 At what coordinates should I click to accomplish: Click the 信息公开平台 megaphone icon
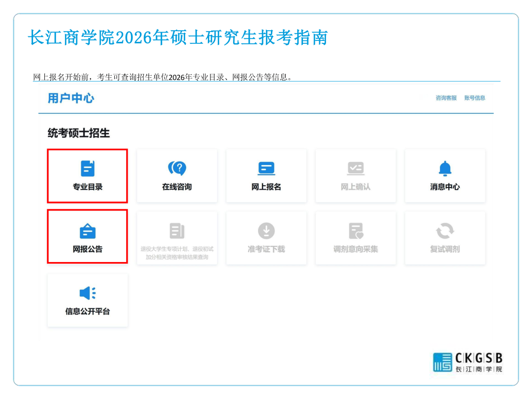pyautogui.click(x=87, y=293)
